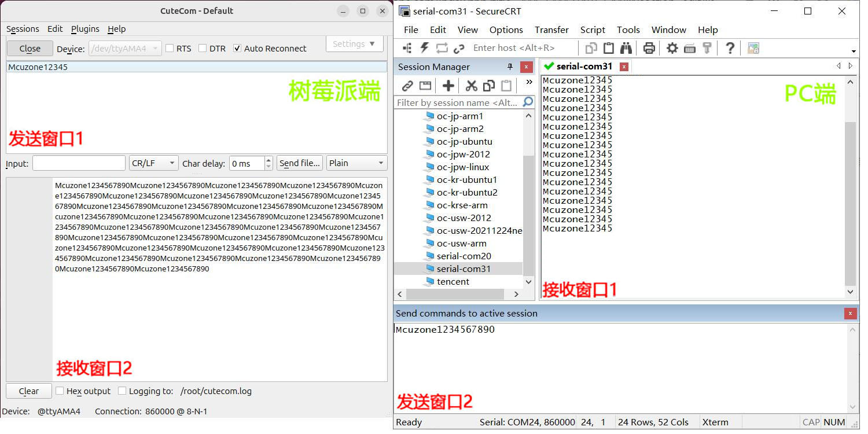Adjust the Char delay spinner arrows
This screenshot has width=868, height=434.
coord(269,163)
